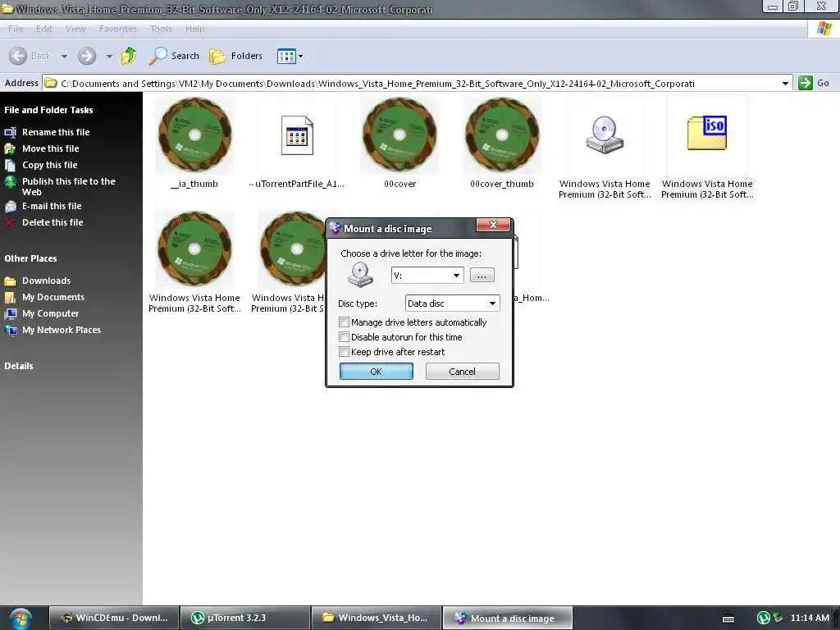Click the Go button next to address
The image size is (840, 630).
point(814,83)
